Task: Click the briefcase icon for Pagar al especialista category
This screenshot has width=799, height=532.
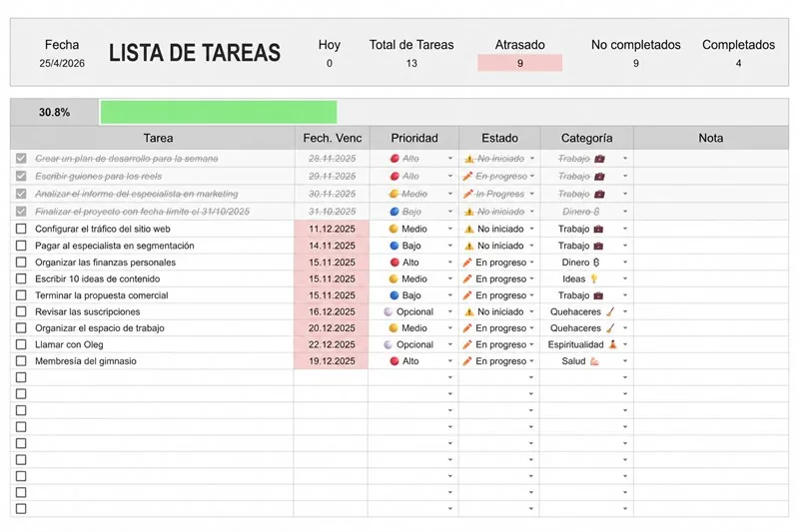Action: tap(598, 246)
